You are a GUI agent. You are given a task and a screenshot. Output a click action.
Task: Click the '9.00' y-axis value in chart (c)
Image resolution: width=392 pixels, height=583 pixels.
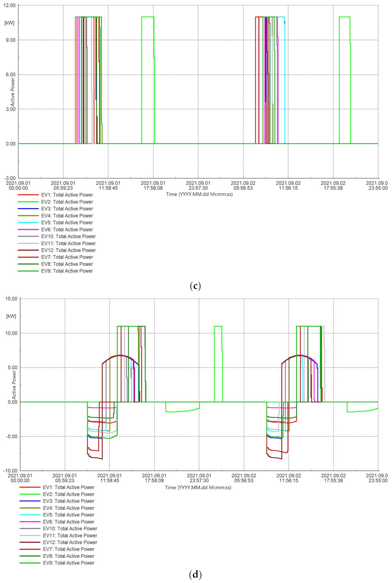(x=11, y=40)
